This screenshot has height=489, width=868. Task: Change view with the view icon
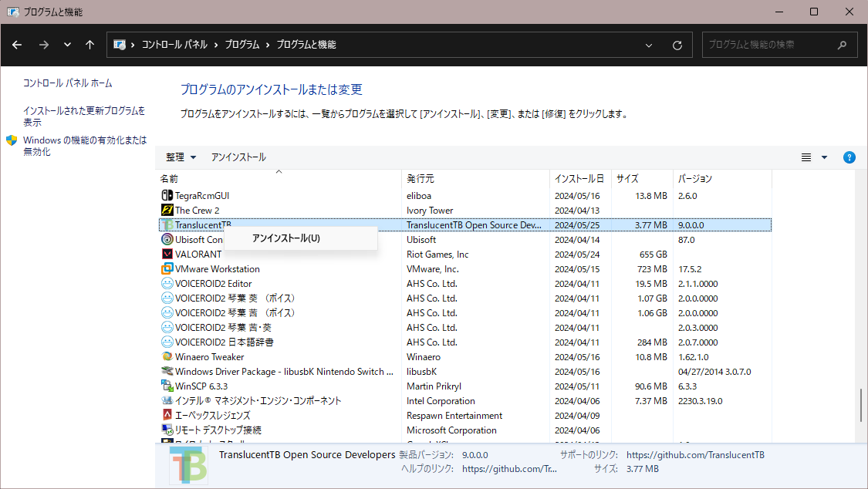coord(806,157)
